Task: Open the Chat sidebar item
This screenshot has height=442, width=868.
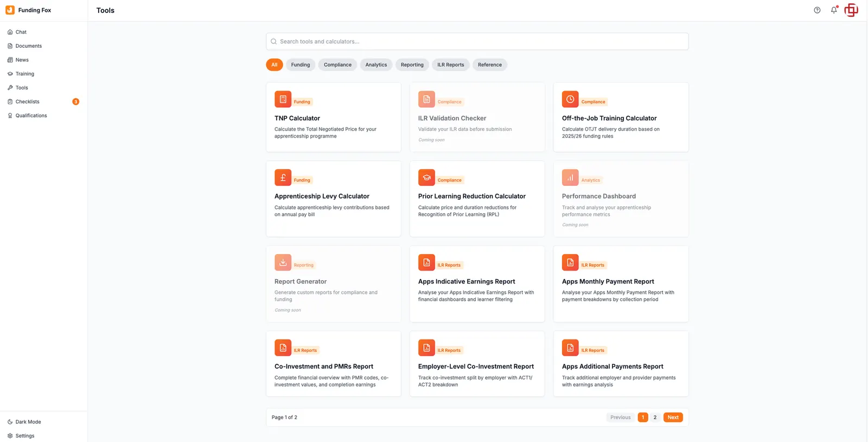Action: coord(43,32)
